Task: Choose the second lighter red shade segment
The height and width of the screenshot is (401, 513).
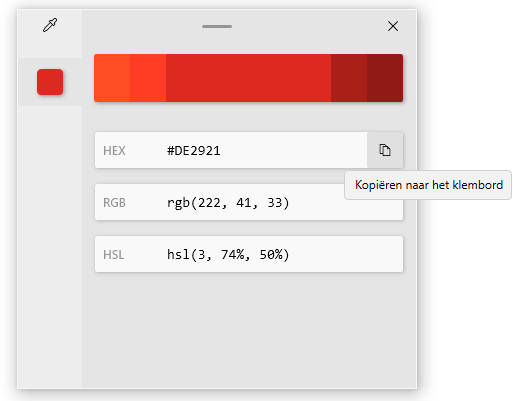Action: click(148, 78)
